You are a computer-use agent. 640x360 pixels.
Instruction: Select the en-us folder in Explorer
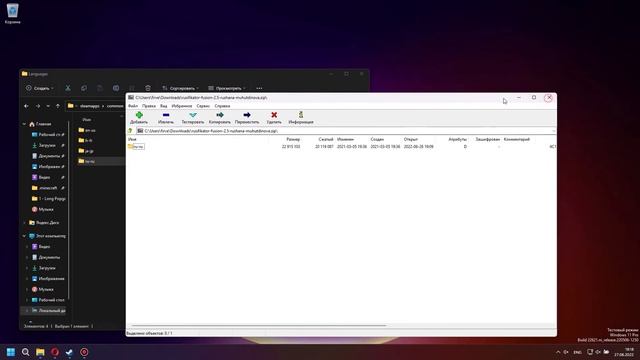pos(87,130)
